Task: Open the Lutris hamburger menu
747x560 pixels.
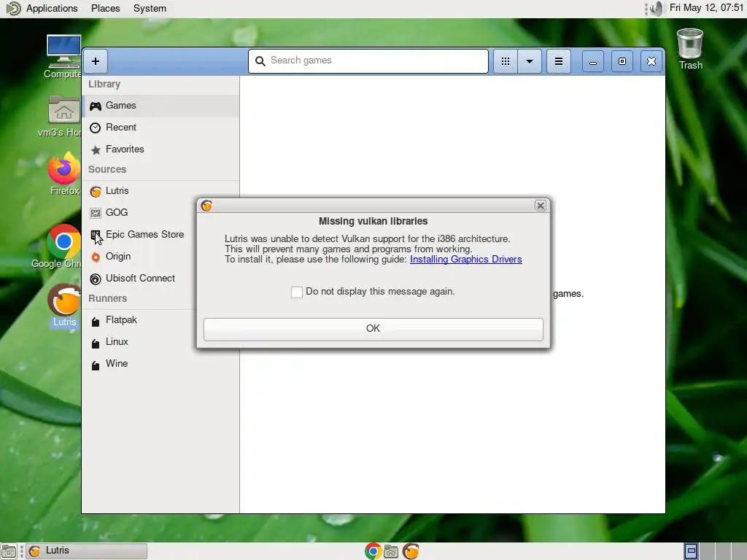Action: pyautogui.click(x=559, y=61)
